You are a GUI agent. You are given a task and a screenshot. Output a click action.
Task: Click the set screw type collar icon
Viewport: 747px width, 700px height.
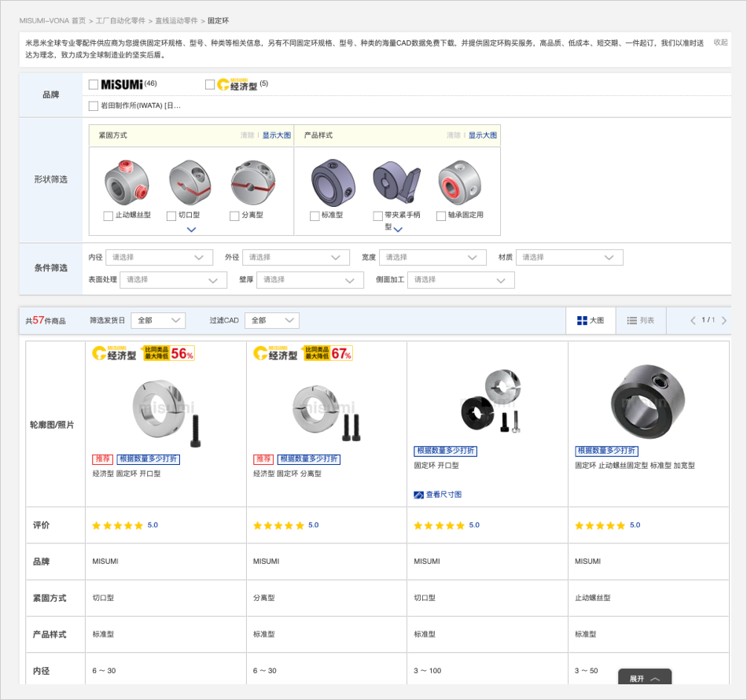(127, 182)
